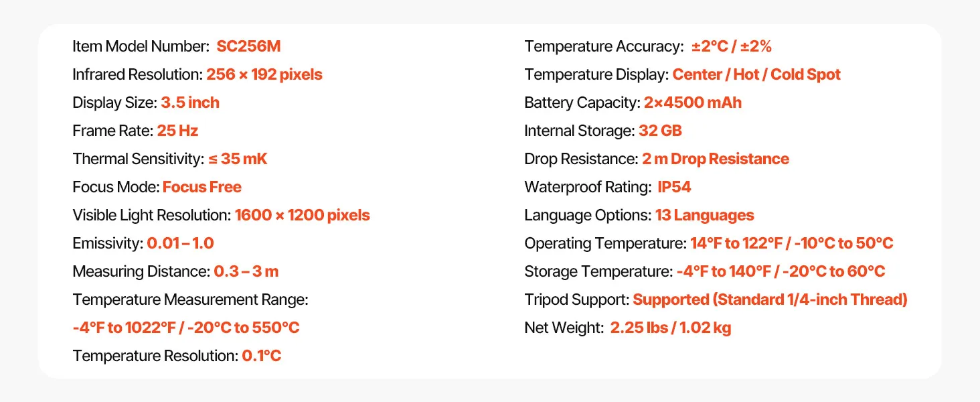This screenshot has height=402, width=980.
Task: Click the 2.25 lbs / 1.02 kg weight
Action: (x=671, y=328)
